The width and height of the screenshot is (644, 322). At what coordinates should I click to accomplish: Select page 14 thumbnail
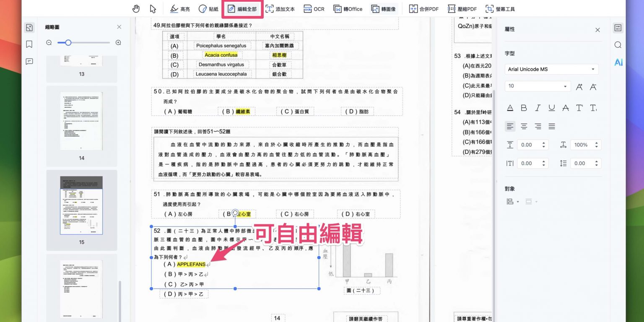pyautogui.click(x=81, y=122)
